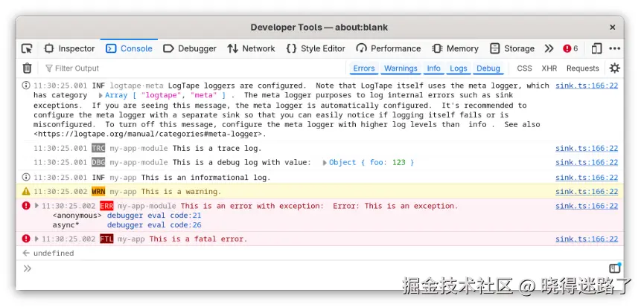Image resolution: width=644 pixels, height=307 pixels.
Task: Click the warning triangle icon
Action: (x=26, y=191)
